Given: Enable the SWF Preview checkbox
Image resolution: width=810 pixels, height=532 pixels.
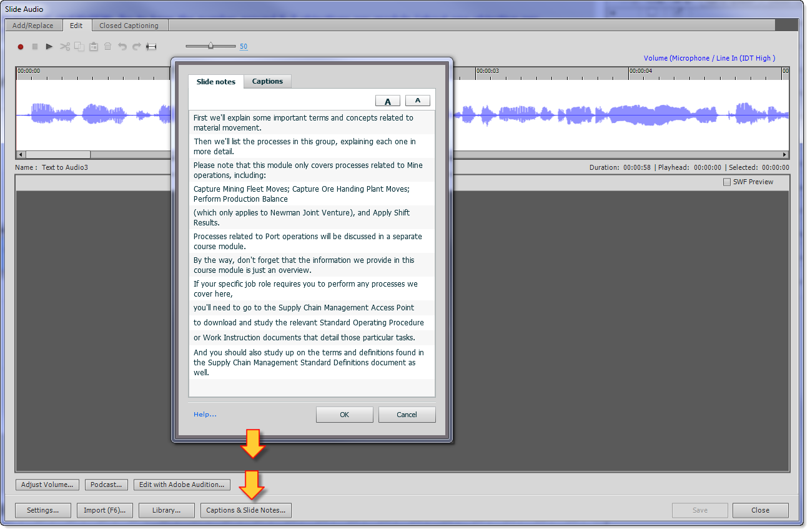Looking at the screenshot, I should [727, 182].
